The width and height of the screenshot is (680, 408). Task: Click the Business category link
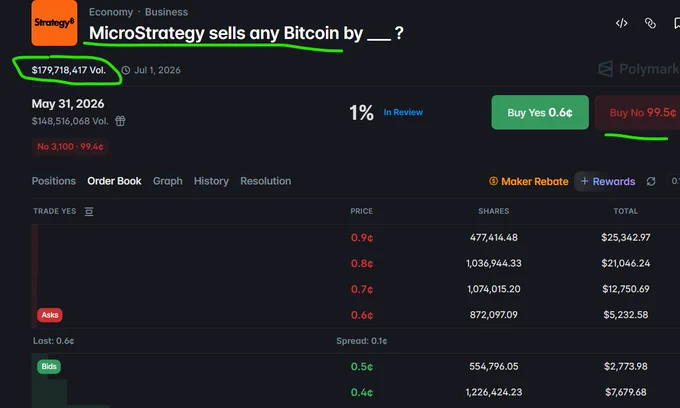click(x=167, y=12)
